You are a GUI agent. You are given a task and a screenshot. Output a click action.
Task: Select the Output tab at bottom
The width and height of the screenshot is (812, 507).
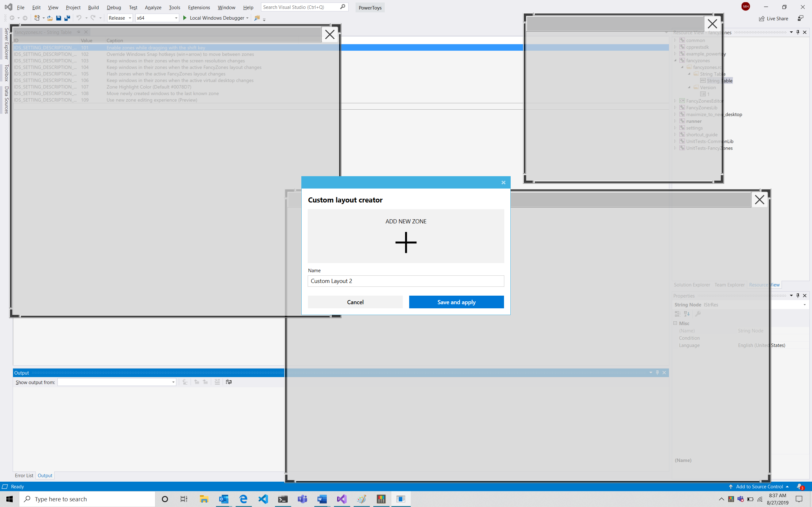(x=45, y=475)
